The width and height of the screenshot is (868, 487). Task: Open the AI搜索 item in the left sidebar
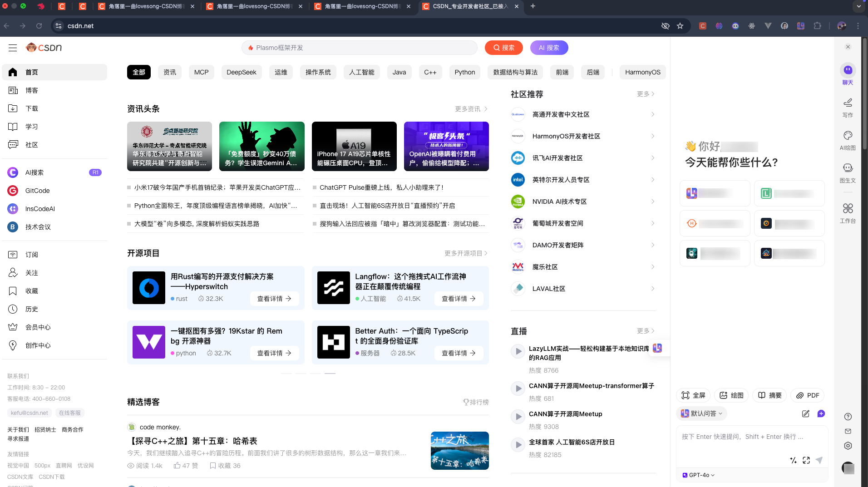tap(34, 172)
